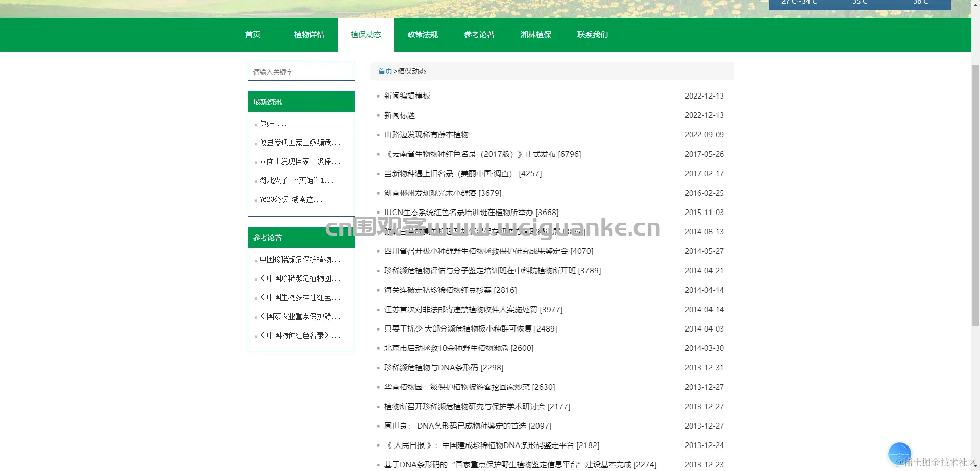Open the 湘林植保 navigation tab
The width and height of the screenshot is (980, 471).
[536, 35]
